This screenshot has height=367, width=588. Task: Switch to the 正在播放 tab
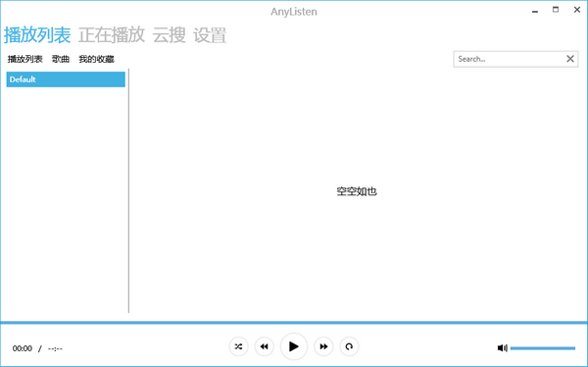tap(112, 35)
